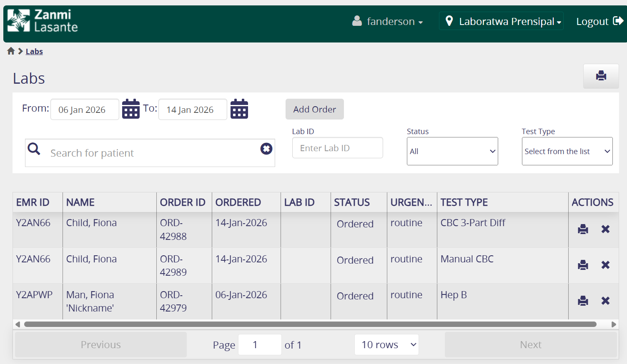The width and height of the screenshot is (627, 364).
Task: Click the Enter Lab ID field
Action: pyautogui.click(x=337, y=148)
